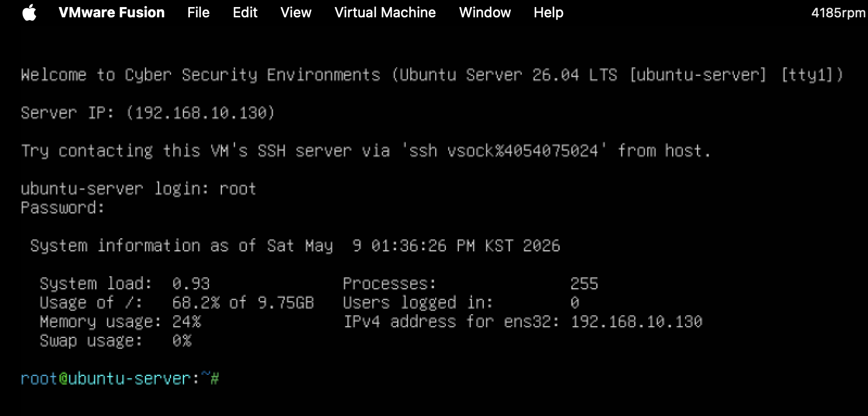Click the Swap usage 0% entry
868x416 pixels.
115,341
